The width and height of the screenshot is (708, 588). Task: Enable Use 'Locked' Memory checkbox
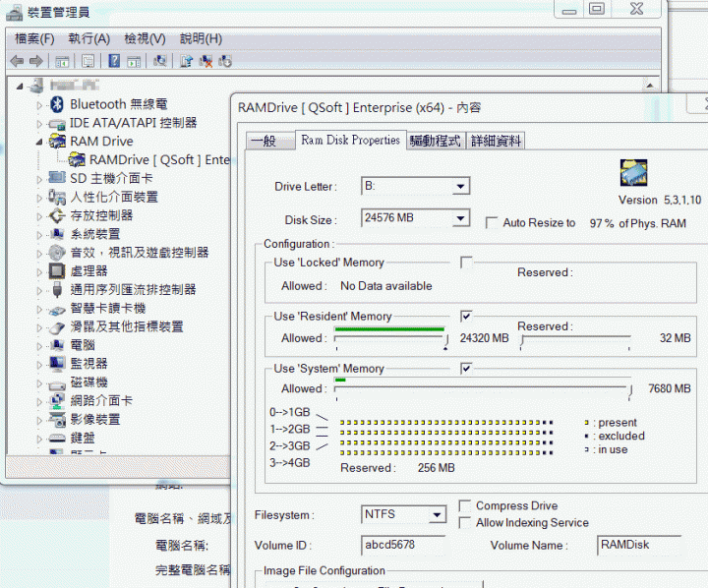(466, 263)
